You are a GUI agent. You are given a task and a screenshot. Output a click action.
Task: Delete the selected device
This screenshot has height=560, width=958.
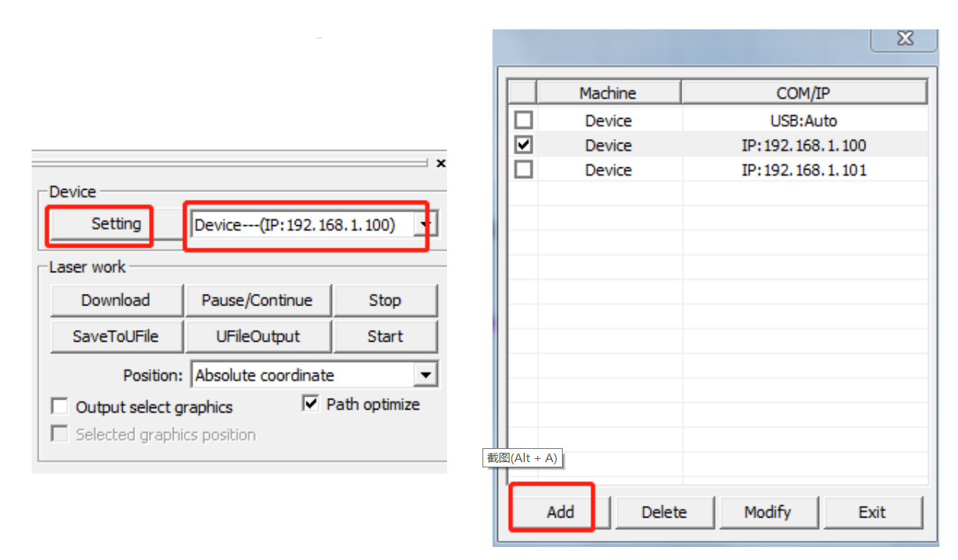point(664,512)
